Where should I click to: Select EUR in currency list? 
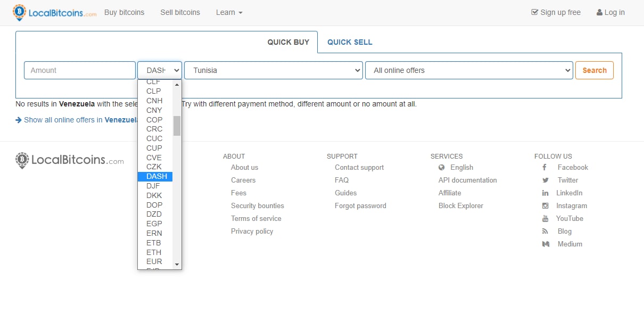pos(155,261)
